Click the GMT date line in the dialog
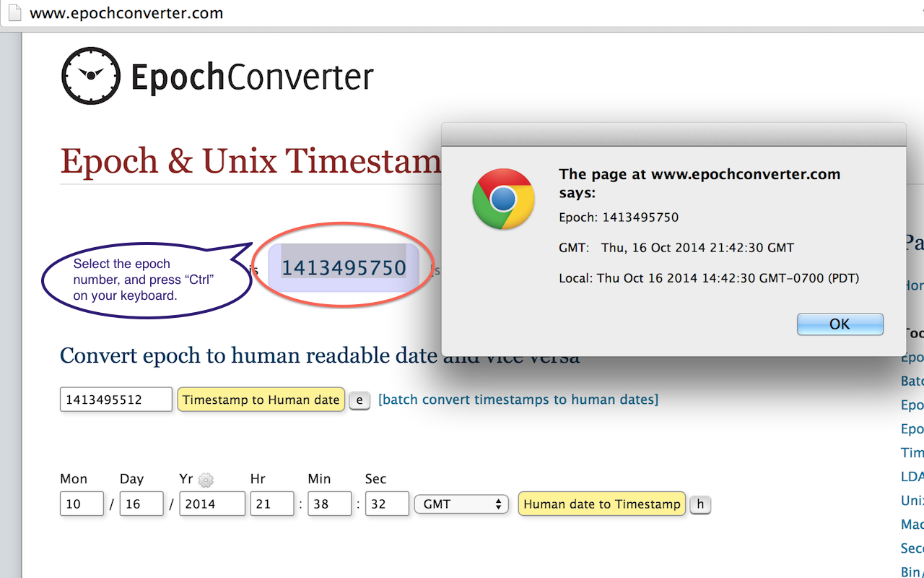The image size is (924, 578). click(676, 248)
